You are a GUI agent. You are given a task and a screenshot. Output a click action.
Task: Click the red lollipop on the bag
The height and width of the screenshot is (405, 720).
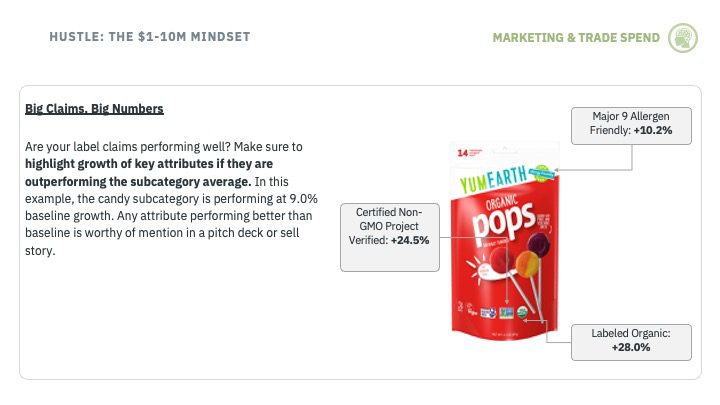501,260
